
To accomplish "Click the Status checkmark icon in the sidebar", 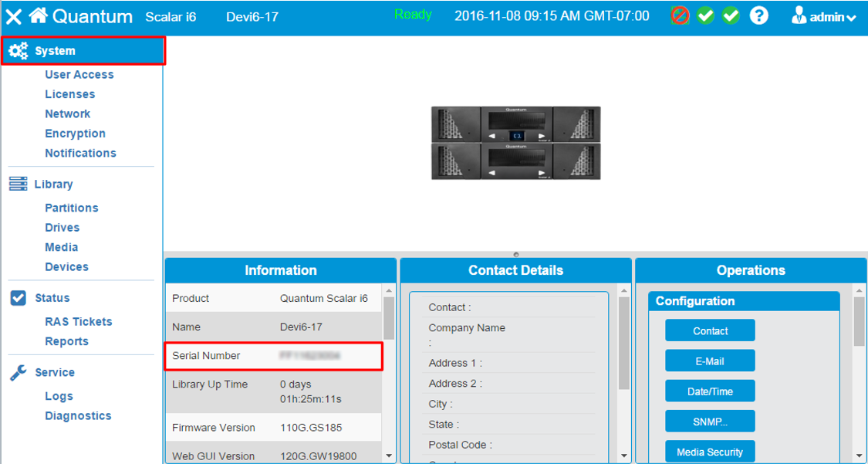I will click(19, 298).
